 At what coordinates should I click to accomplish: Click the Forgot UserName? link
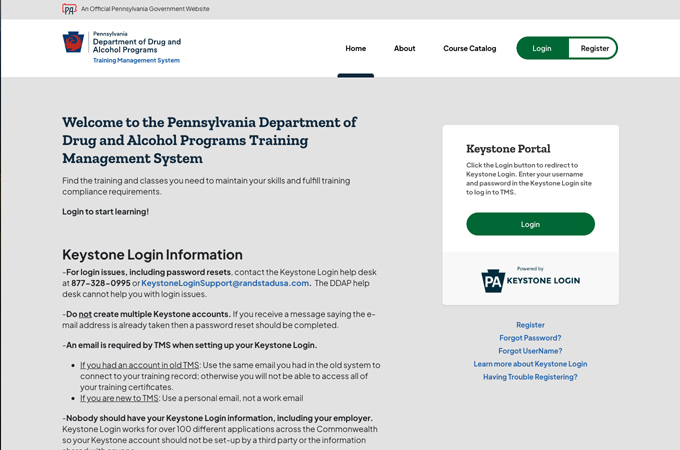(530, 351)
